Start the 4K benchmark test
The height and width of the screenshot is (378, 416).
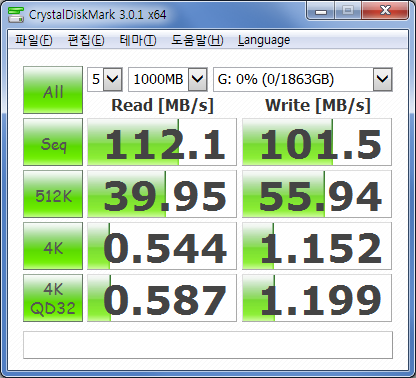click(x=53, y=246)
